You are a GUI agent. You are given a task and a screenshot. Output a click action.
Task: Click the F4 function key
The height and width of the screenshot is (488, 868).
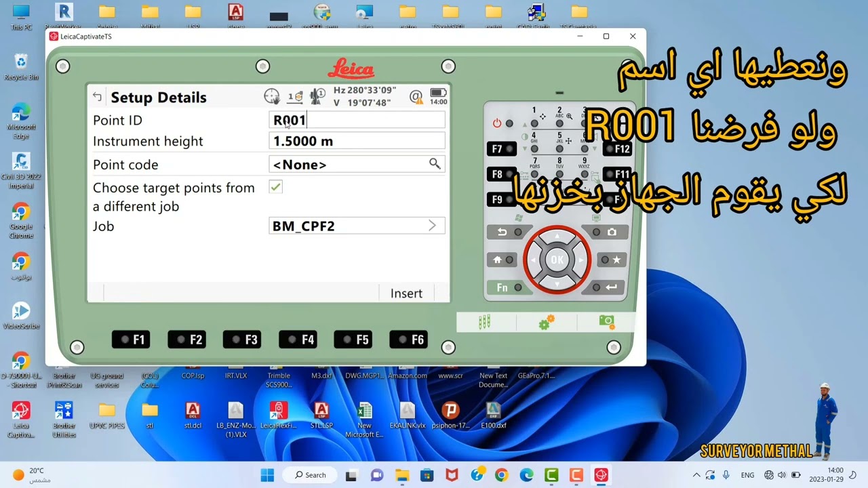[298, 340]
